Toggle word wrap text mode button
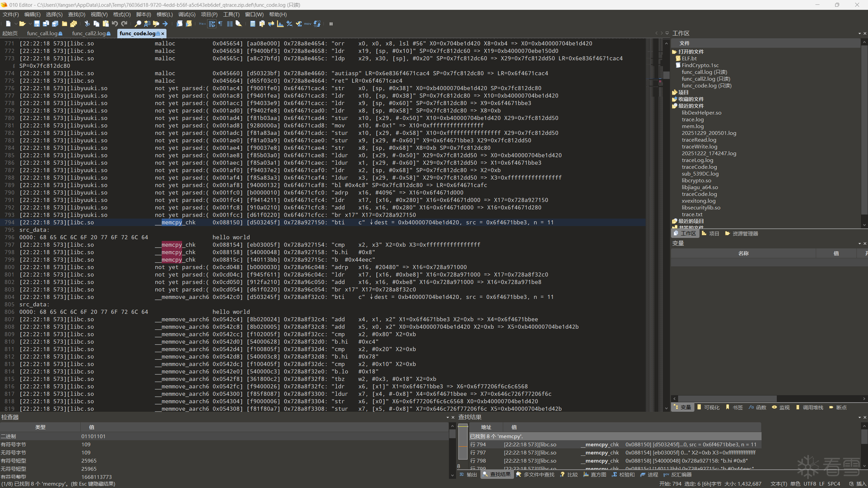This screenshot has width=868, height=488. click(212, 24)
